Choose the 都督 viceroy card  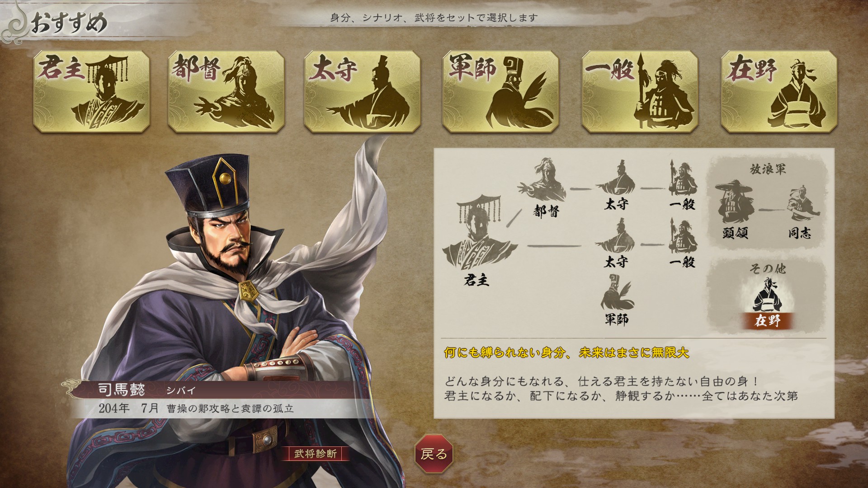226,92
